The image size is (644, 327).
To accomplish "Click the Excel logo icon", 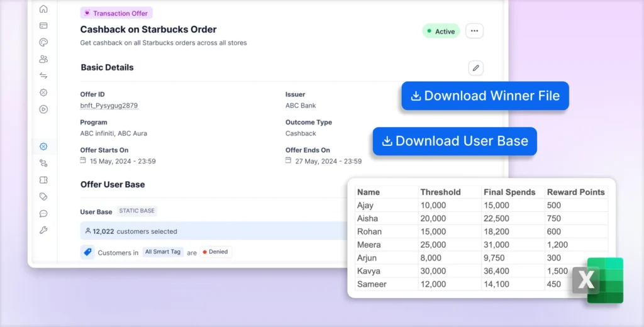I will pyautogui.click(x=598, y=280).
